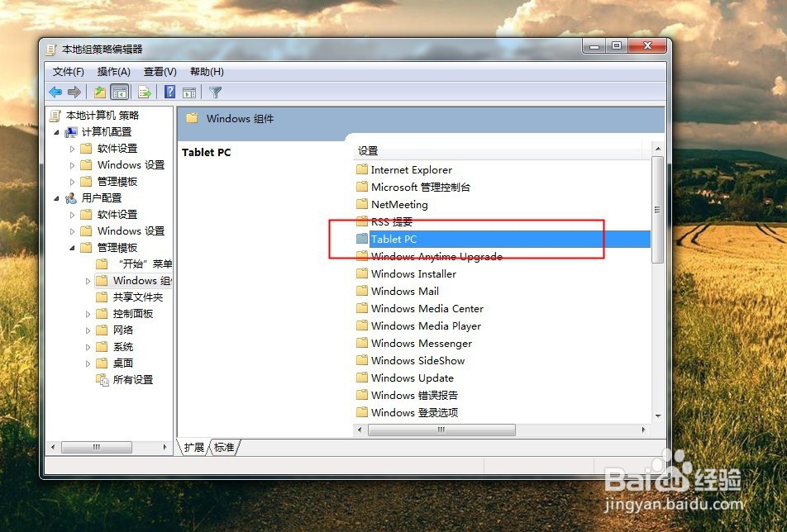
Task: Collapse the 用户配置 node
Action: tap(57, 198)
